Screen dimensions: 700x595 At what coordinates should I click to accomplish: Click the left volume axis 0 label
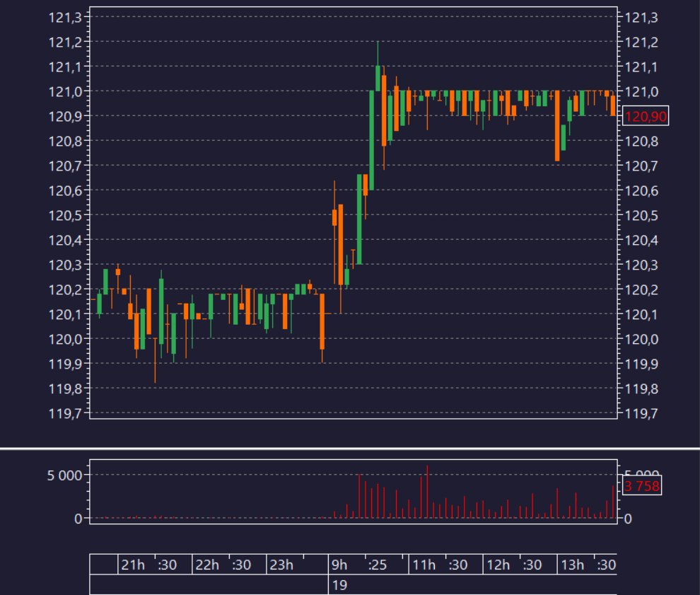point(78,519)
